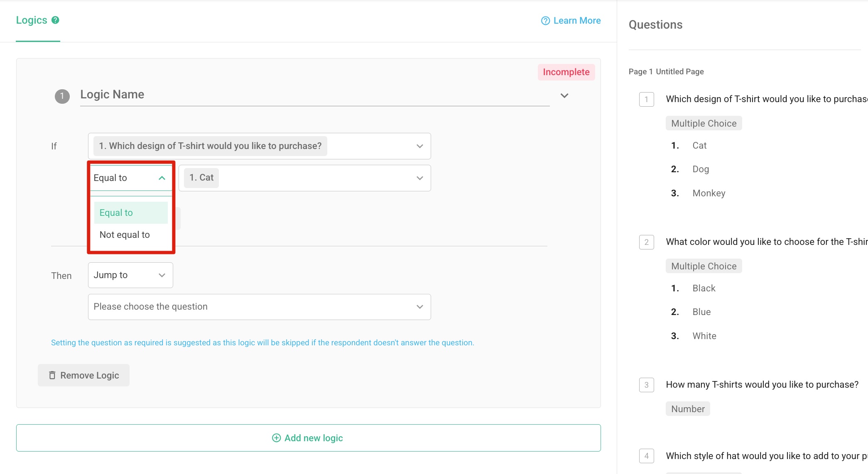Click inside the Logic Name input field
This screenshot has height=474, width=868.
[x=291, y=95]
